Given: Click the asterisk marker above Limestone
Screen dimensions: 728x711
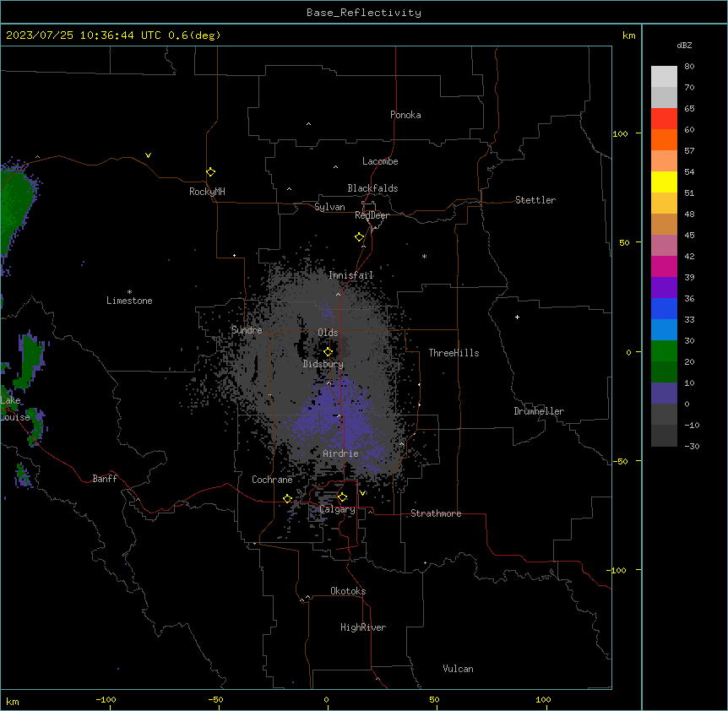Looking at the screenshot, I should (x=129, y=292).
